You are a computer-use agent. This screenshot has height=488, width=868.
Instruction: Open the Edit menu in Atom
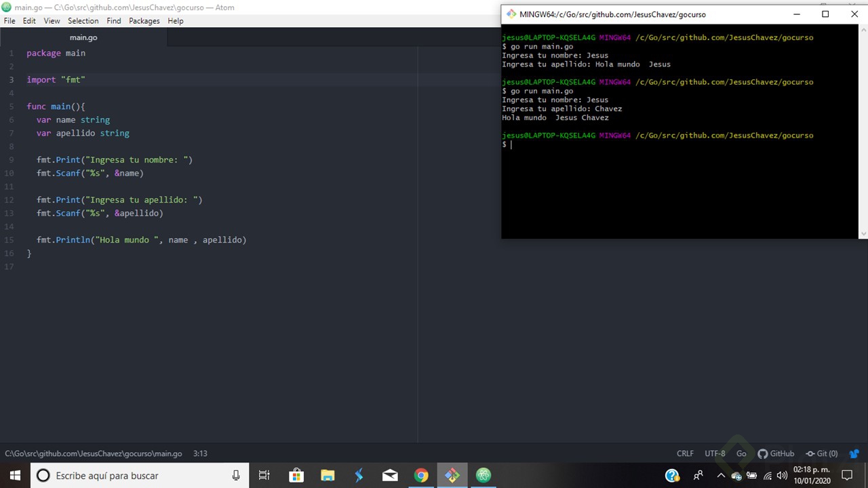coord(29,21)
